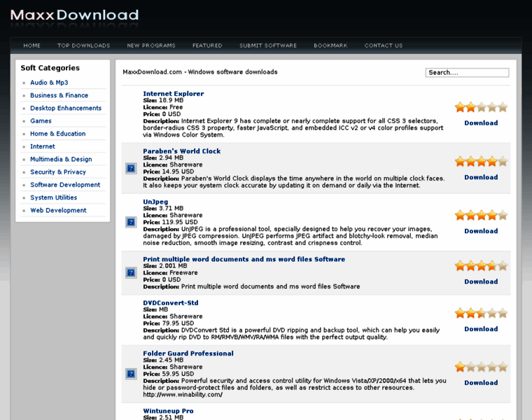Click the Paraben's World Clock thumbnail icon
532x420 pixels.
pos(130,168)
